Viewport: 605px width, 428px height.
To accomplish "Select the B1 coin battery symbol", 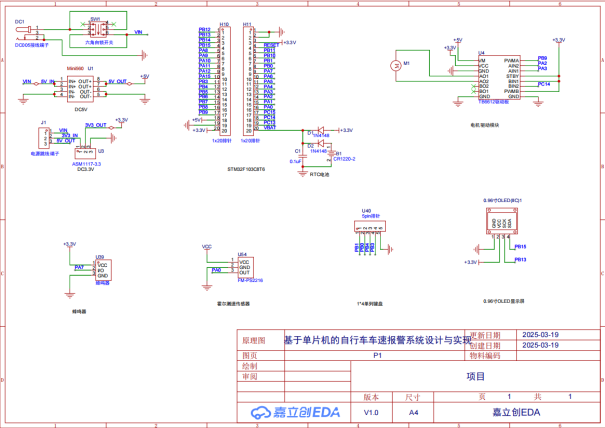I will click(330, 153).
